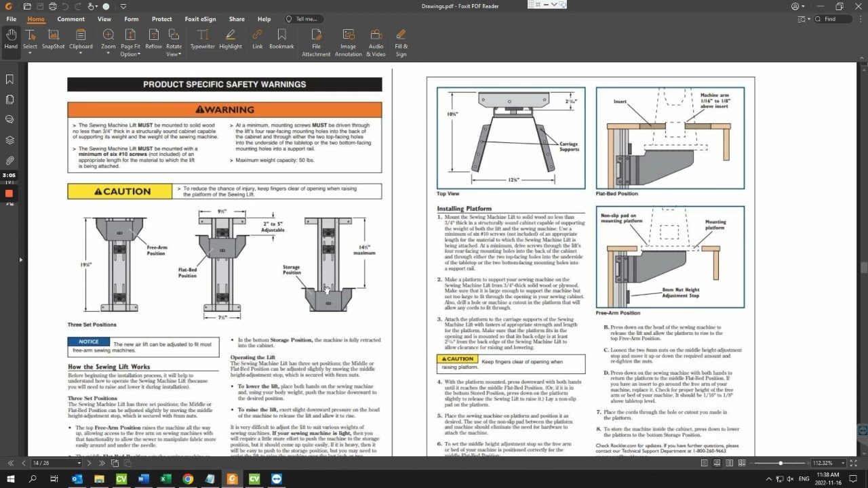Choose the Typewriter tool

tap(202, 39)
